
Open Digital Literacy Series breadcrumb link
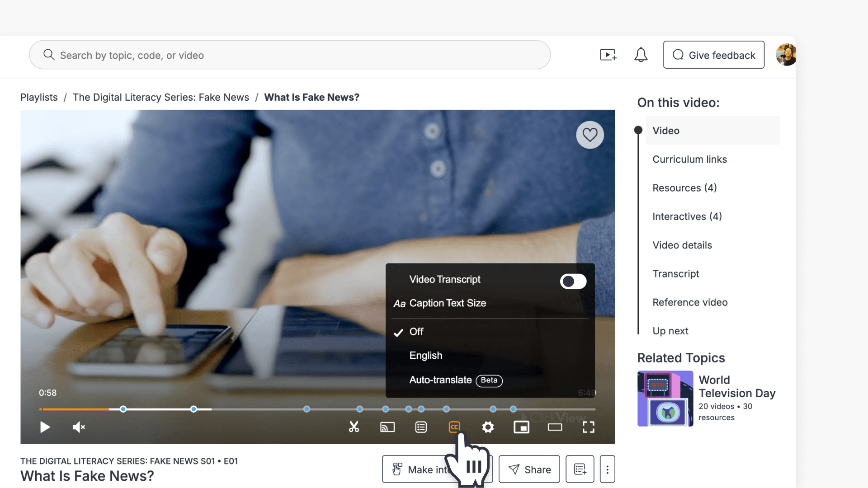point(161,97)
